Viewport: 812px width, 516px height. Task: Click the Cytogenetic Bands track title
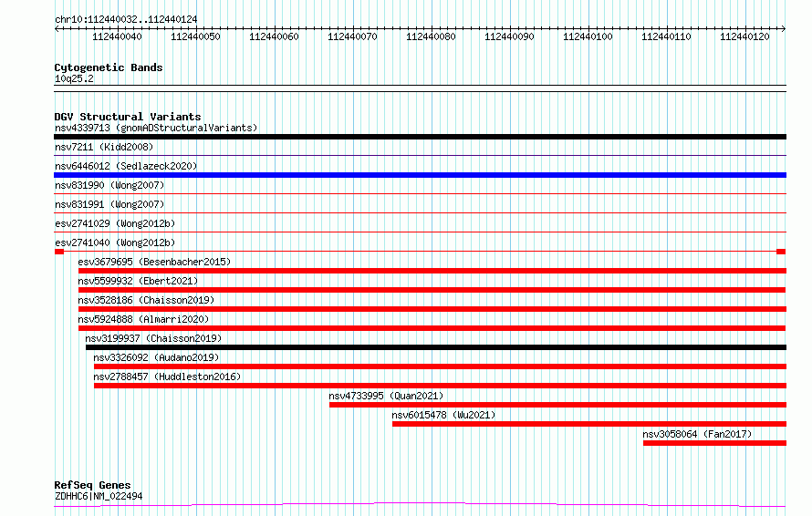(109, 67)
